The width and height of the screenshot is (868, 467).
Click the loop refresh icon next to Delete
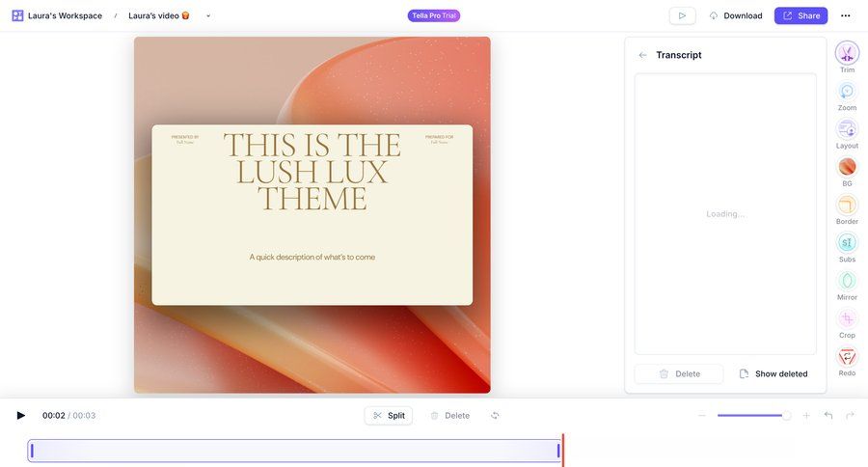(495, 416)
